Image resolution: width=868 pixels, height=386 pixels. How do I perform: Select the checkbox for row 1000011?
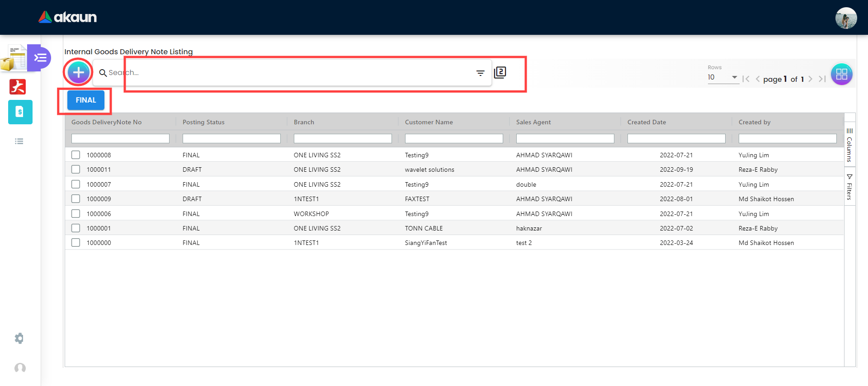[x=76, y=169]
